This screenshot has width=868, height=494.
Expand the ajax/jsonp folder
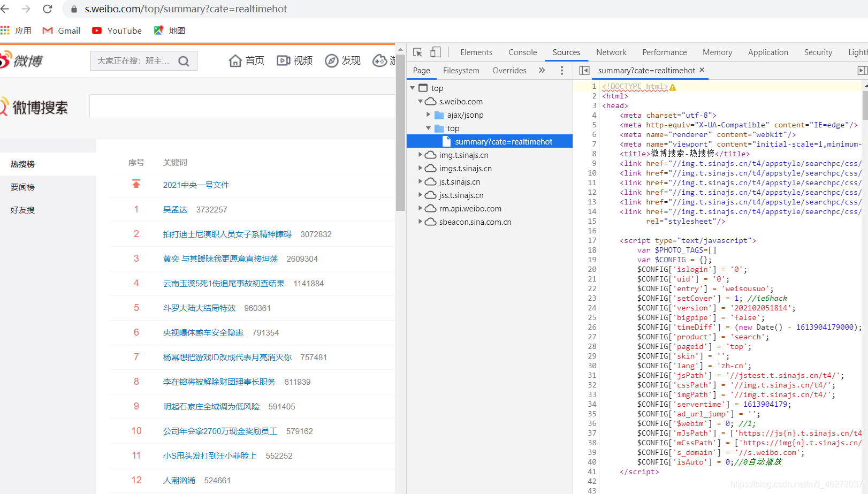(x=429, y=115)
